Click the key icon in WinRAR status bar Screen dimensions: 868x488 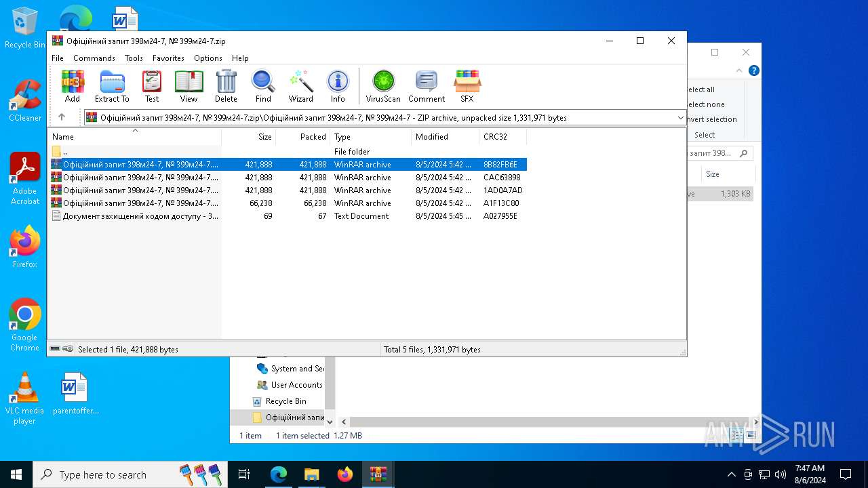point(68,349)
